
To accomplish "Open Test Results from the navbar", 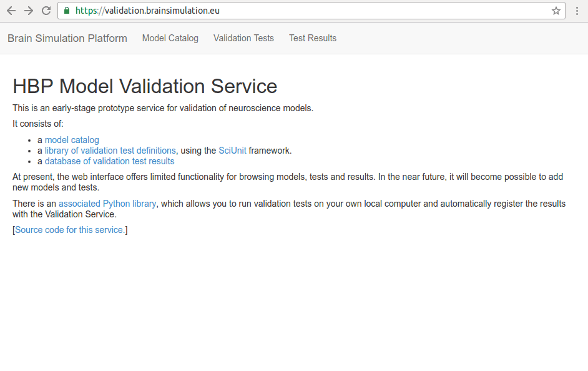I will pos(313,38).
